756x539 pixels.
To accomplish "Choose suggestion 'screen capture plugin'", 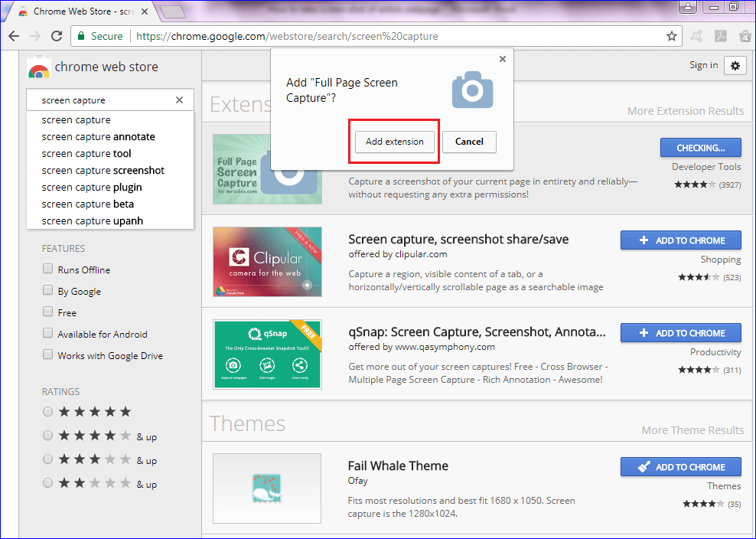I will (110, 188).
